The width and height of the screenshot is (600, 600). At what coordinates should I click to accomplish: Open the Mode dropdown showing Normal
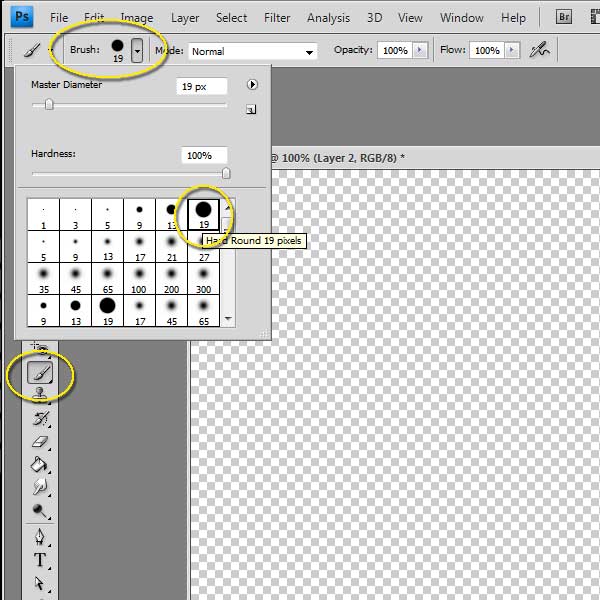(x=253, y=51)
